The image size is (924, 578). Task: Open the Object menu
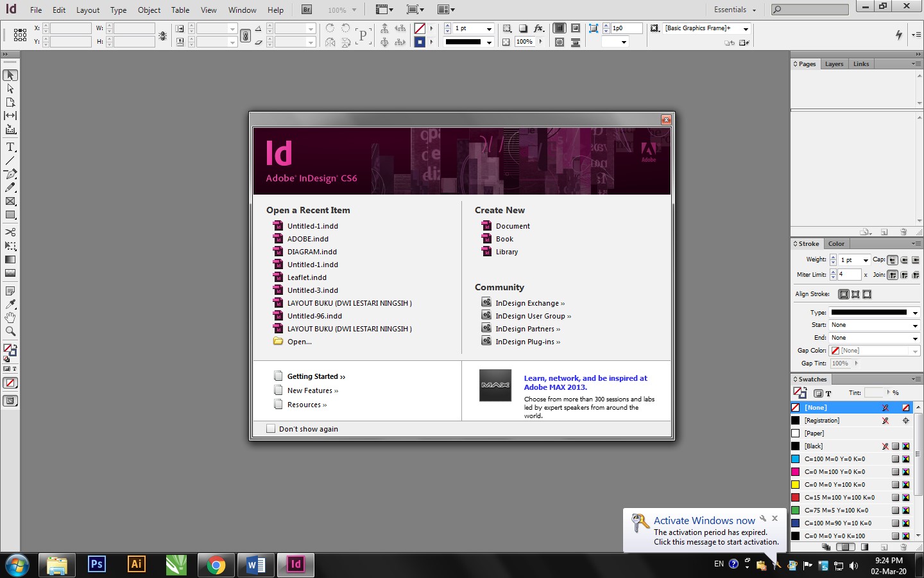tap(149, 10)
